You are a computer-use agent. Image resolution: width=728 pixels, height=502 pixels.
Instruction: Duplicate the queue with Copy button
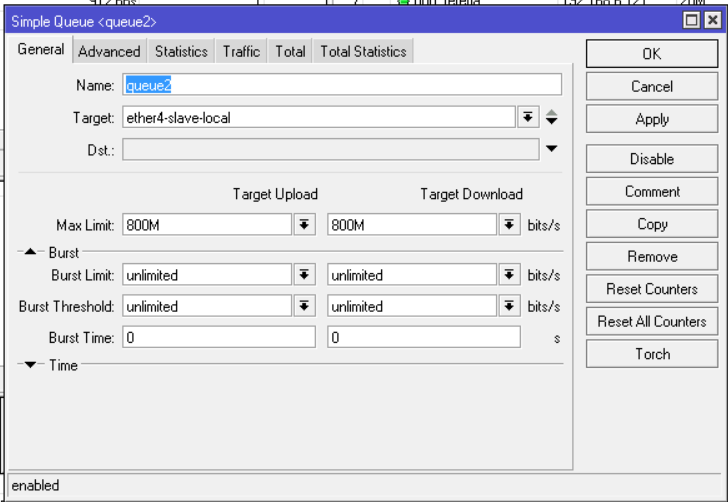pyautogui.click(x=652, y=224)
